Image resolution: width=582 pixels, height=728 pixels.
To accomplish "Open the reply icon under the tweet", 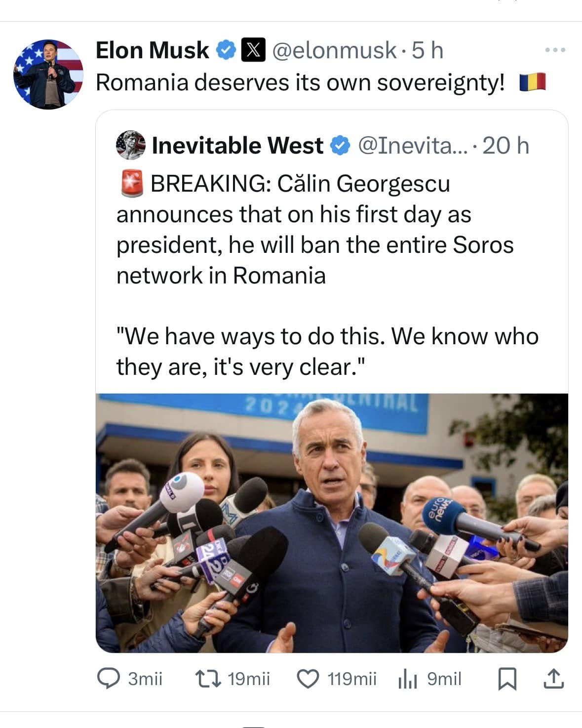I will pyautogui.click(x=108, y=679).
